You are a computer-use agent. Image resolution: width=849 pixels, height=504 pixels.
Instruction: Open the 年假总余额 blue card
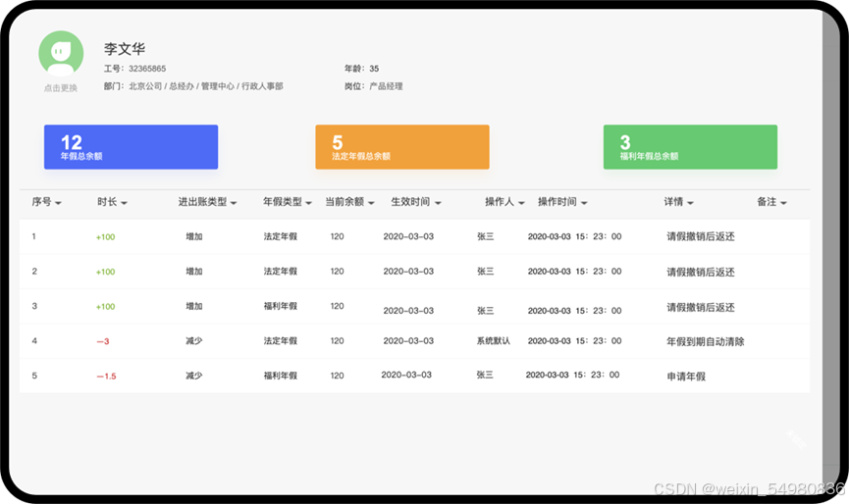click(x=132, y=147)
